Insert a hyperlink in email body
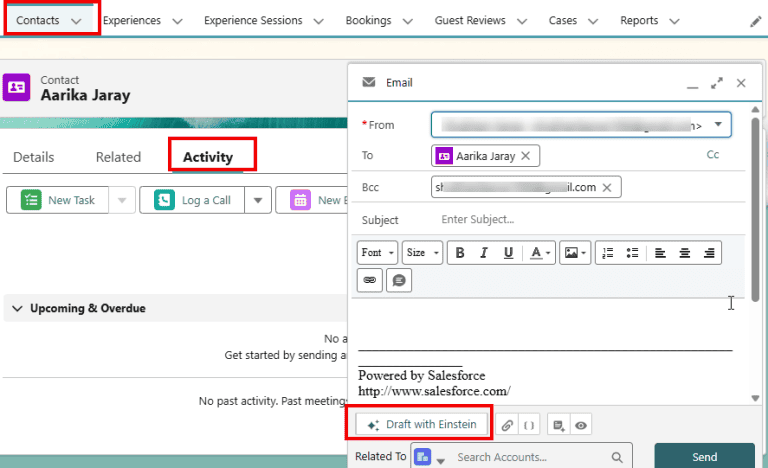768x468 pixels. tap(370, 280)
